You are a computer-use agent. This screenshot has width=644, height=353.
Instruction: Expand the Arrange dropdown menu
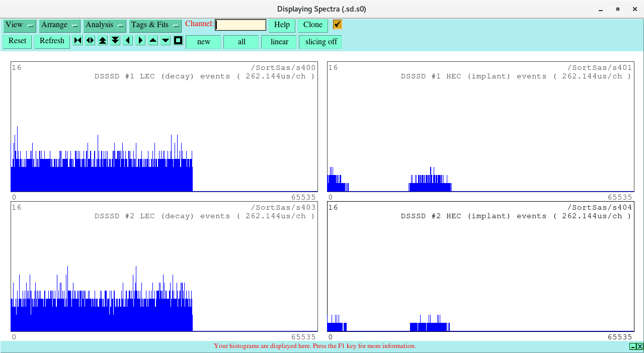pyautogui.click(x=60, y=25)
